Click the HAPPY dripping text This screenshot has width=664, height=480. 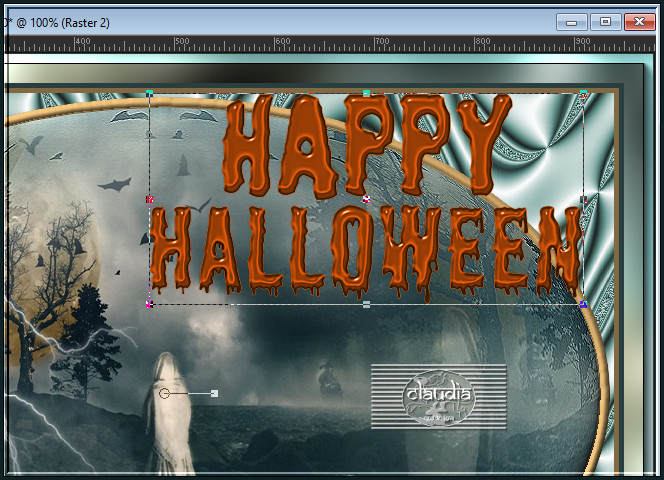click(x=367, y=146)
